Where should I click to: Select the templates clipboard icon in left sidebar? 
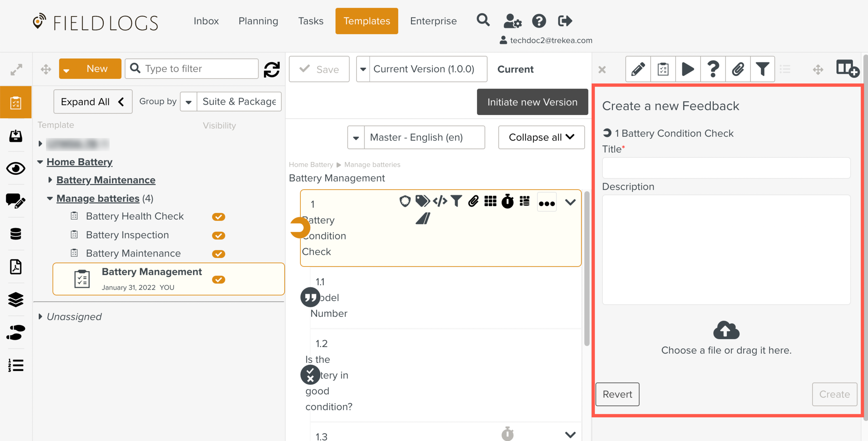[16, 102]
